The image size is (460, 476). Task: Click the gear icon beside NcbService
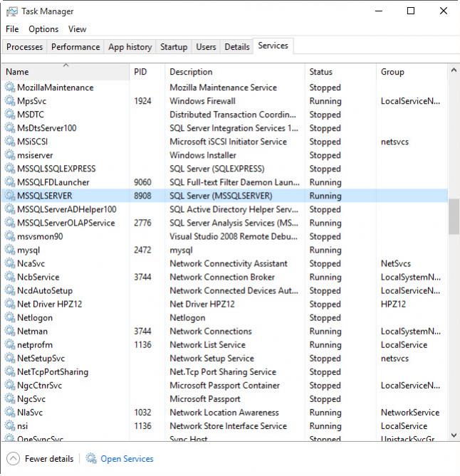click(10, 277)
